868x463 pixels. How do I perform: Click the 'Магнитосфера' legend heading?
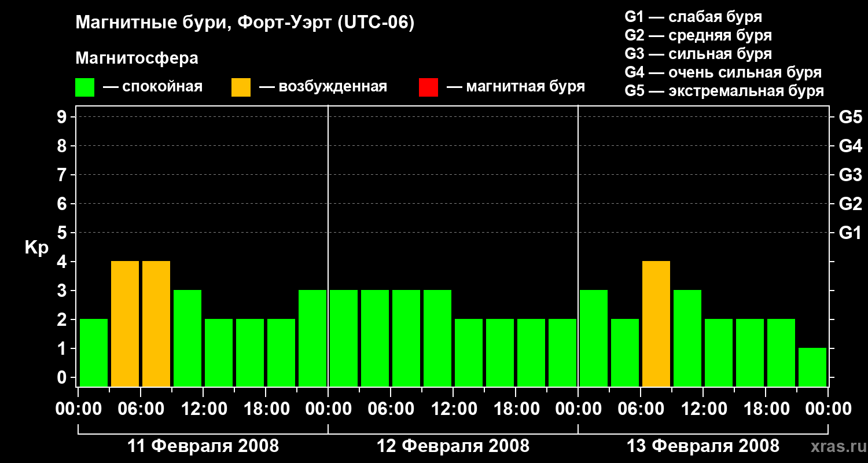tap(137, 58)
